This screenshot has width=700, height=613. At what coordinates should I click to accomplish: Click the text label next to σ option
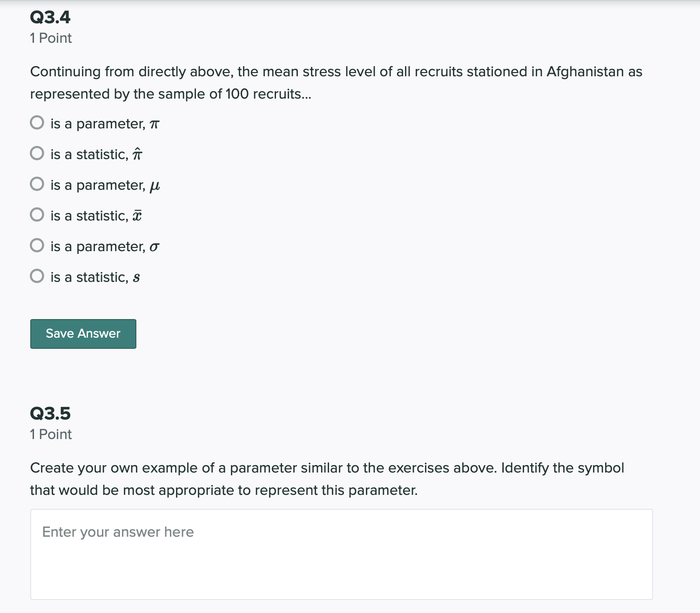(x=105, y=246)
